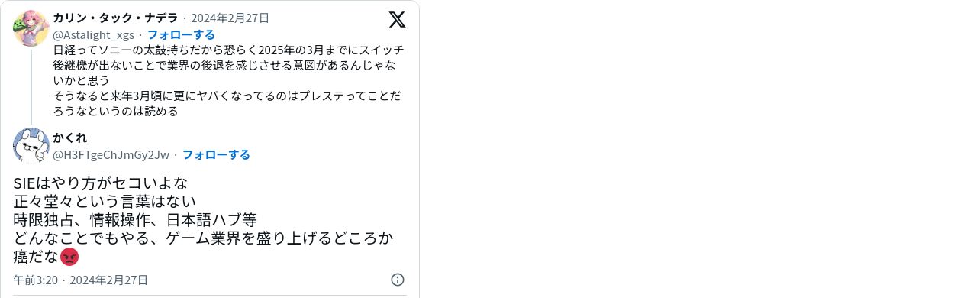Follow @H3FTgeChJmGy2Jw via フォローする link

pyautogui.click(x=216, y=154)
